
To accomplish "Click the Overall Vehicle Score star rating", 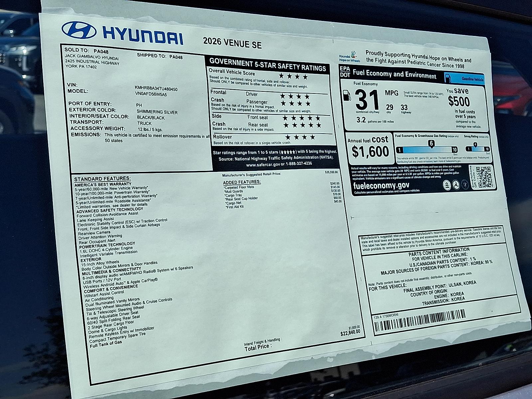I will pyautogui.click(x=293, y=76).
